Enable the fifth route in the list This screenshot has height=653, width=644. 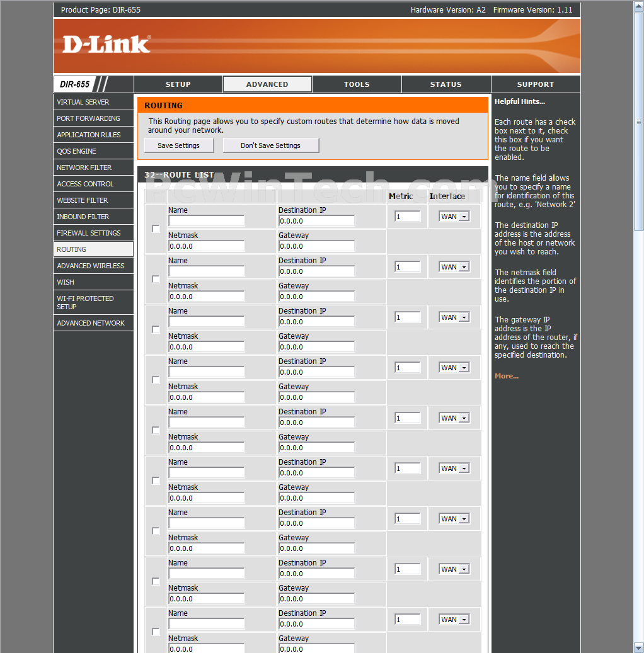point(156,430)
